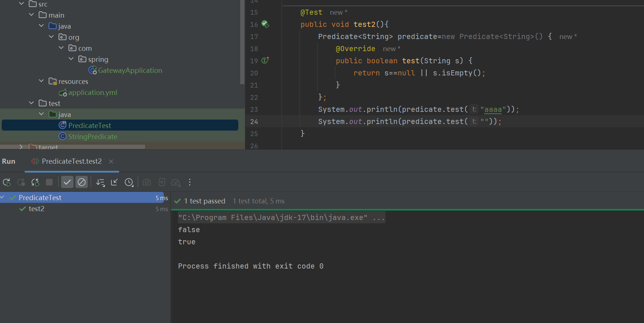Open StringPredicate class in project tree

click(93, 136)
